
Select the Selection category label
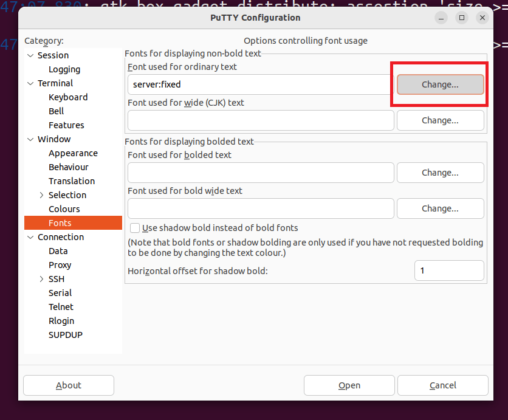pyautogui.click(x=67, y=195)
